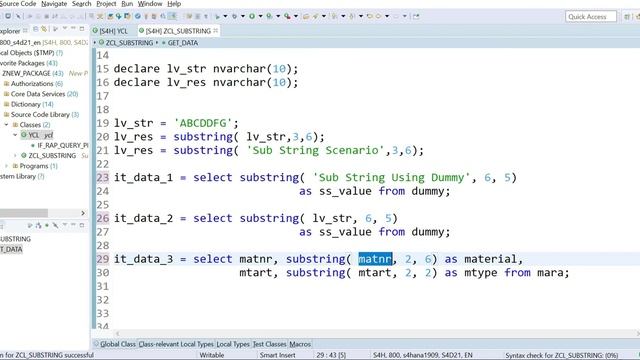640x360 pixels.
Task: Click the Link with Editor icon in Project Explorer
Action: tap(44, 29)
